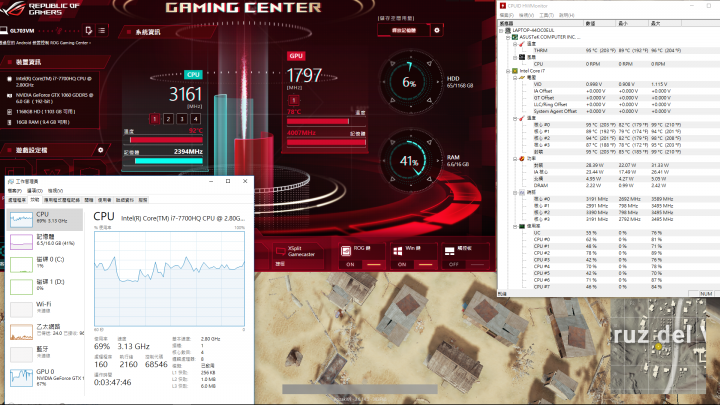The width and height of the screenshot is (720, 405).
Task: Select CPU core 1 box in Gaming Center
Action: tap(155, 119)
